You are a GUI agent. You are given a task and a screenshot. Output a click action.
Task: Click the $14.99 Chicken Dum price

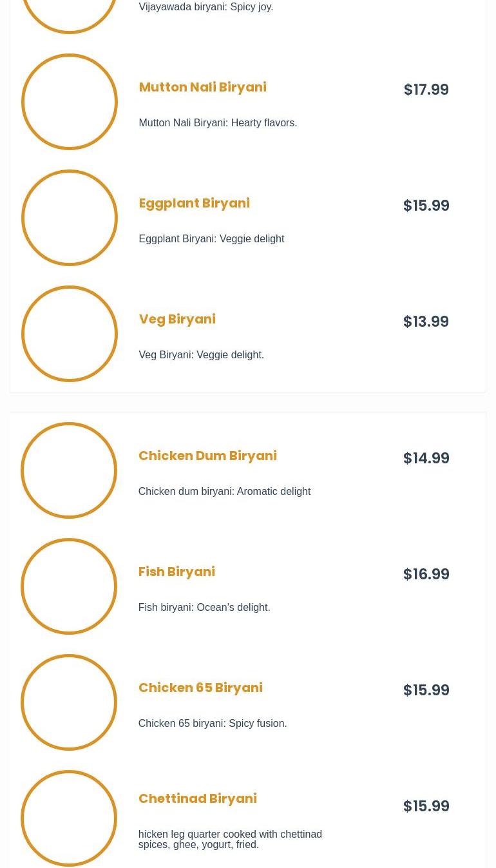426,458
